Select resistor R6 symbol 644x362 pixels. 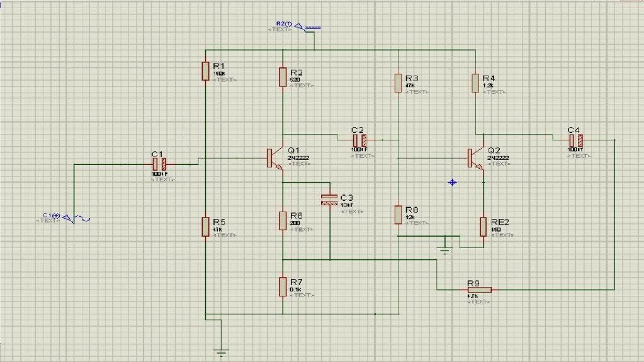pos(283,220)
